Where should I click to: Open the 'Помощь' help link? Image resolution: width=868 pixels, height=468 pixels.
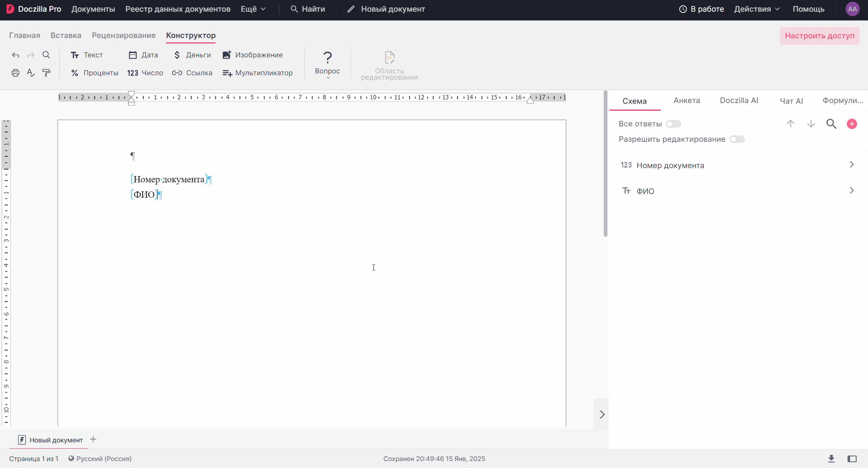pyautogui.click(x=808, y=9)
